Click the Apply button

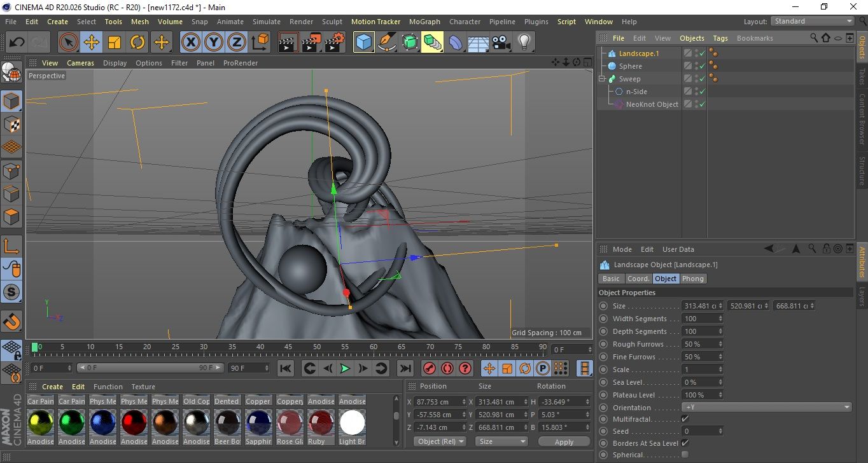[564, 441]
